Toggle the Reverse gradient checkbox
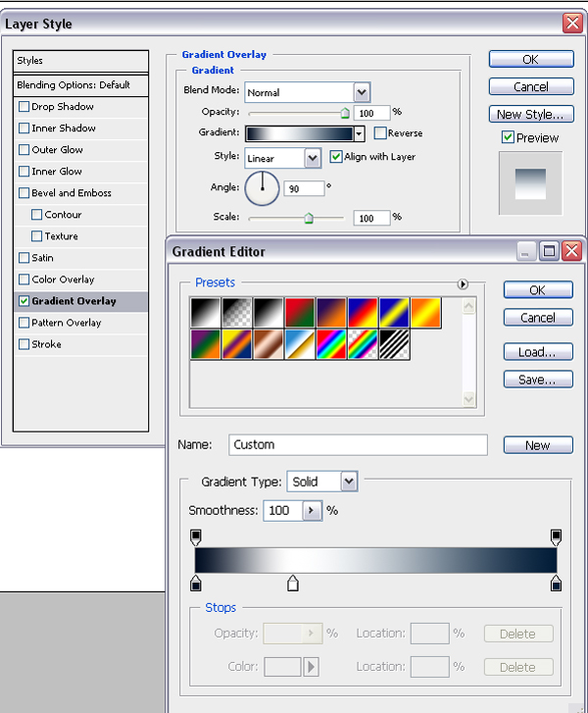 pyautogui.click(x=380, y=132)
